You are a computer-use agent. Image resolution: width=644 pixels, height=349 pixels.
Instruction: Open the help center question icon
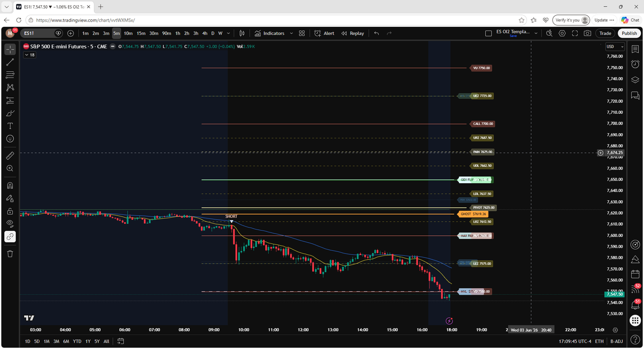[x=635, y=338]
